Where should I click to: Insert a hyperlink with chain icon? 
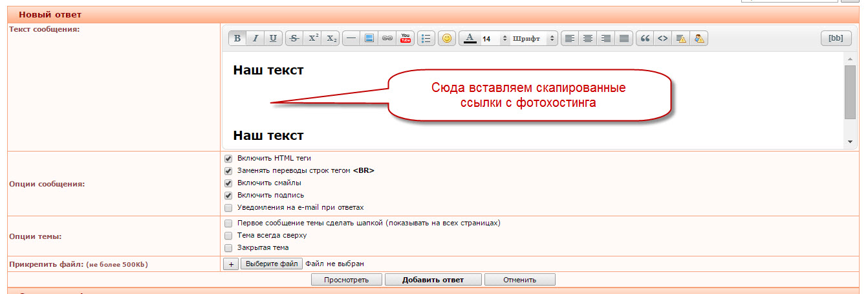(x=387, y=39)
